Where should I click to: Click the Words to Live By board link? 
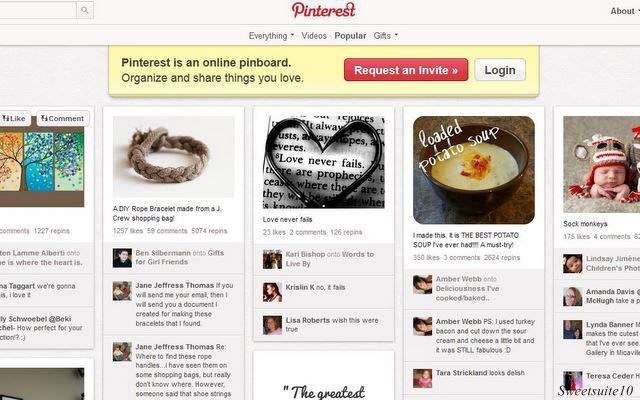tap(330, 259)
